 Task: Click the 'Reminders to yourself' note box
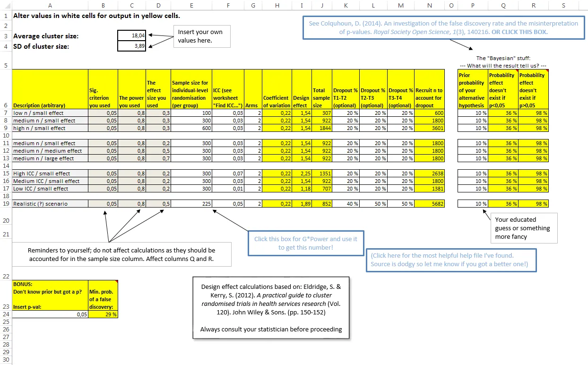tap(122, 254)
